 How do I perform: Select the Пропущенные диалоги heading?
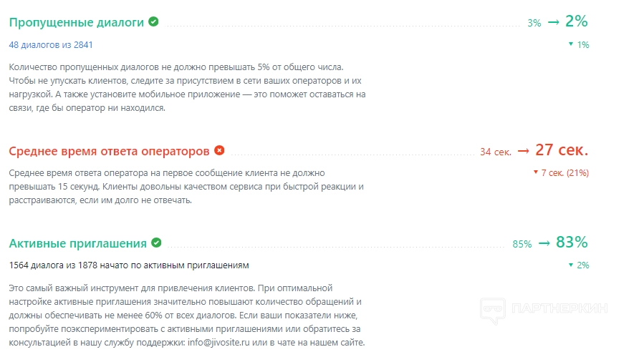77,22
